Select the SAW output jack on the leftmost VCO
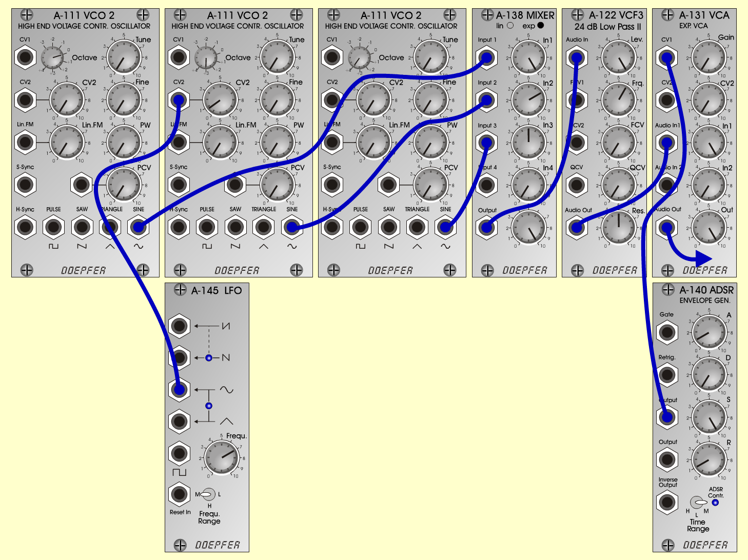748x560 pixels. pos(82,227)
